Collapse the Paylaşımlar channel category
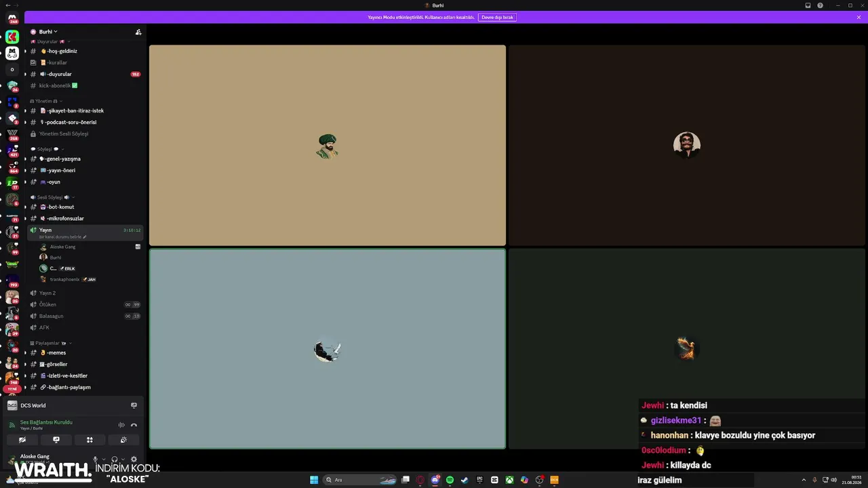Screen dimensions: 868x488 [x=50, y=343]
